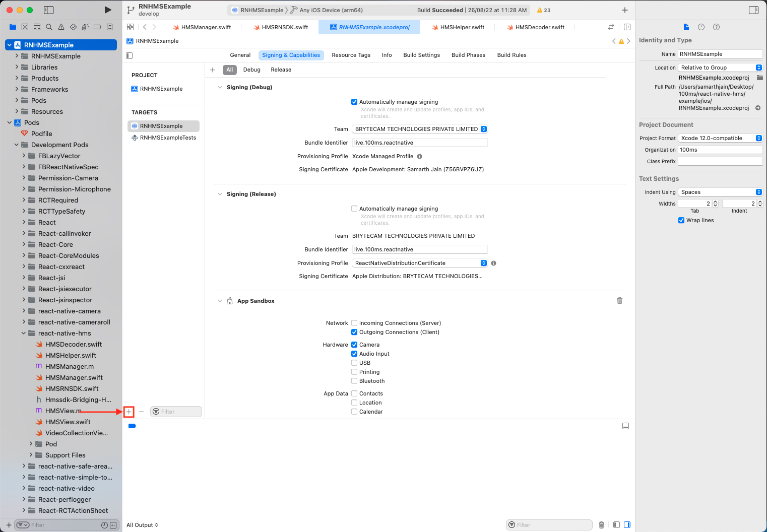
Task: Select the RNHMSExampleTests target
Action: click(x=168, y=138)
